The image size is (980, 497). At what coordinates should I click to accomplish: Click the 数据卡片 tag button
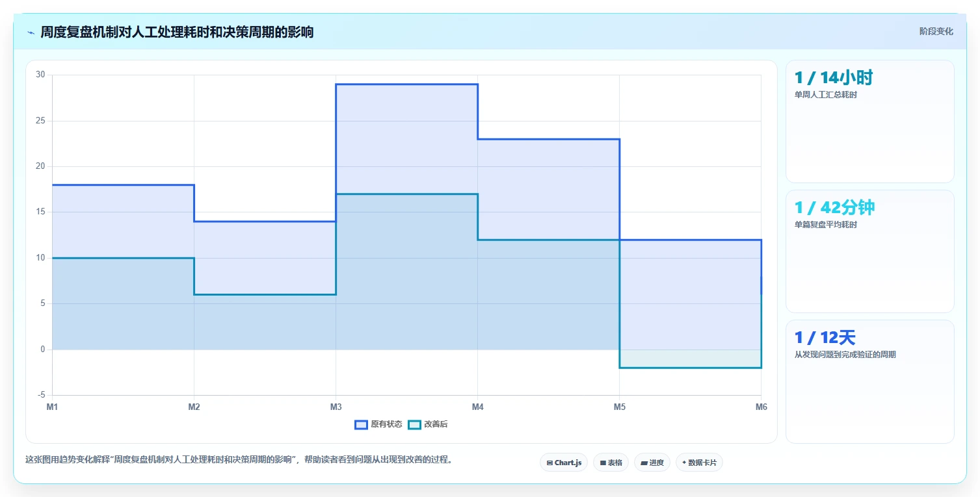(x=699, y=463)
